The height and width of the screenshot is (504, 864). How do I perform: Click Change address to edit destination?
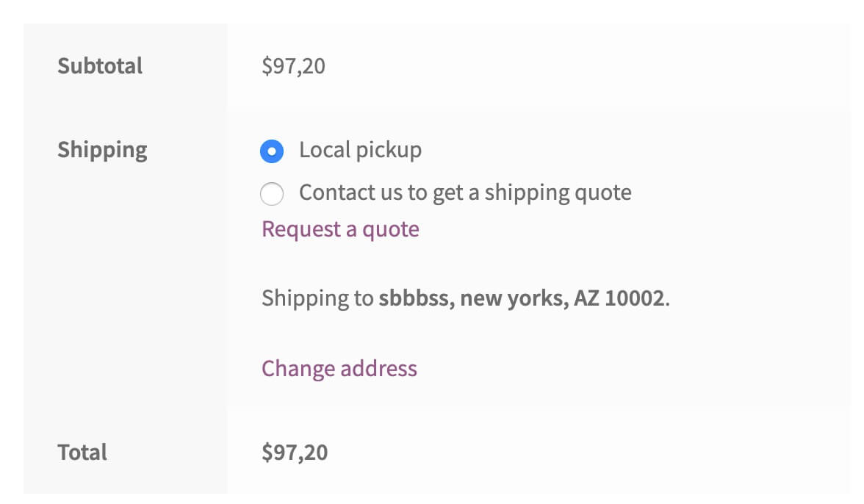pos(339,368)
